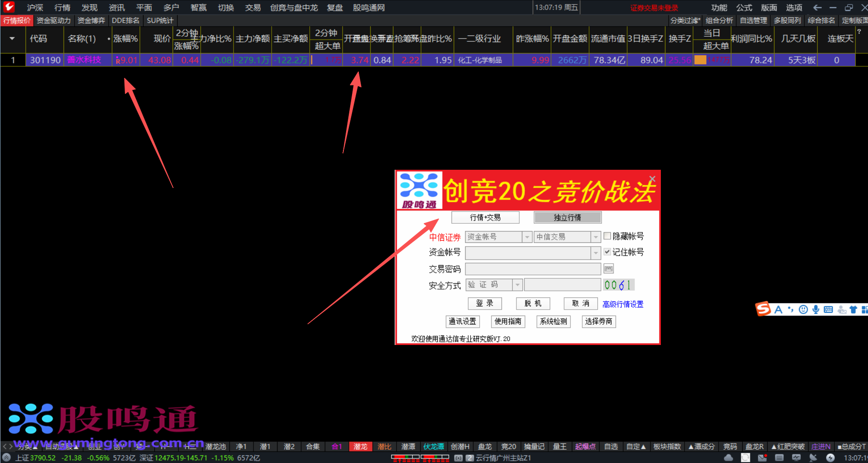Image resolution: width=868 pixels, height=463 pixels.
Task: Open the 中信交易 dropdown
Action: point(596,237)
